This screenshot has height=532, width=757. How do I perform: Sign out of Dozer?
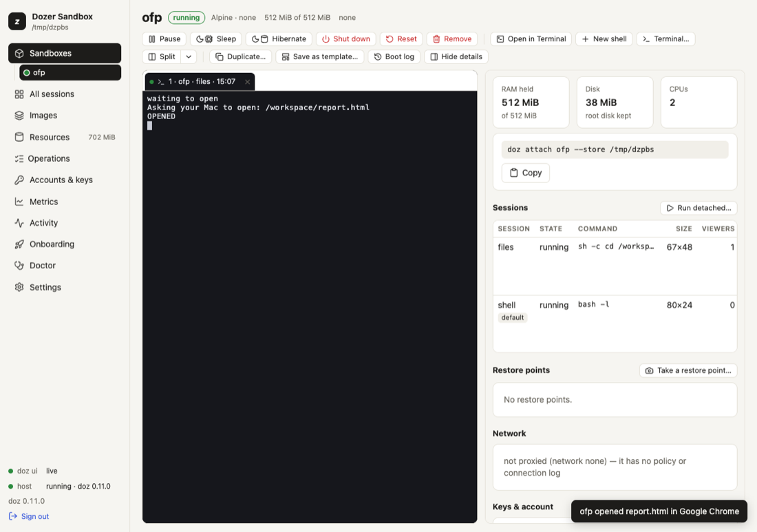tap(29, 517)
